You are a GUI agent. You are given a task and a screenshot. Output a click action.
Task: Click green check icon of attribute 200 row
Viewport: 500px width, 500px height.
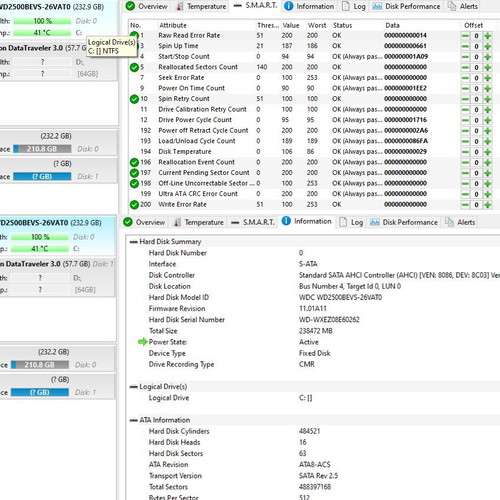click(x=134, y=205)
